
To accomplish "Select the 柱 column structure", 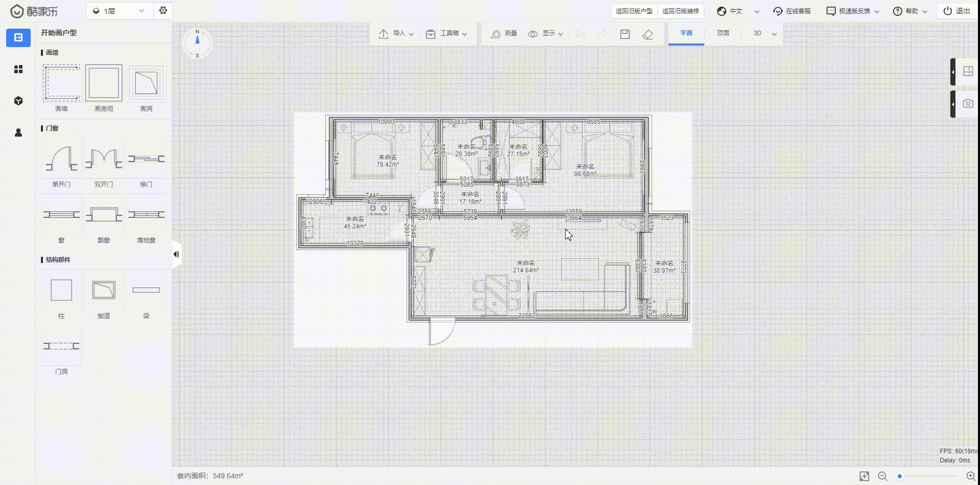I will 61,296.
